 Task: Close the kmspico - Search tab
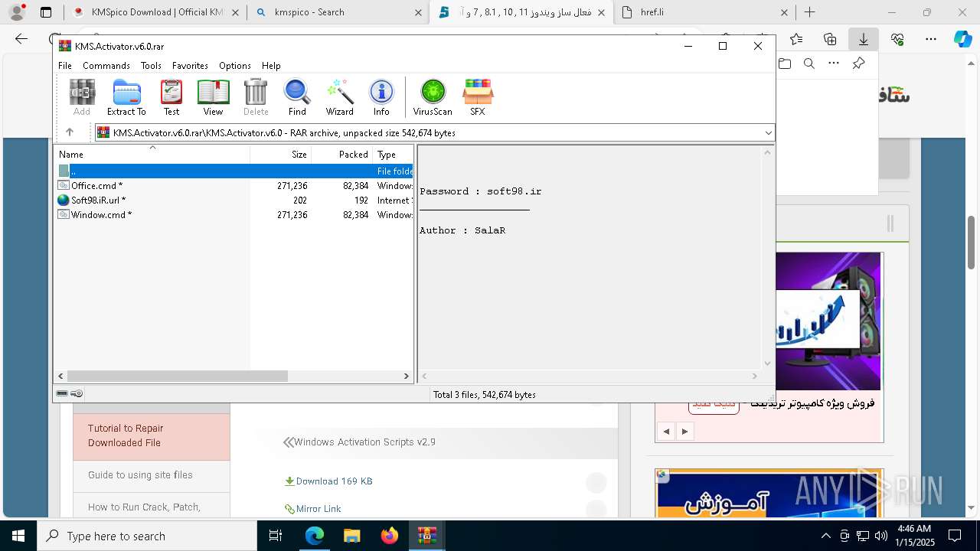pos(418,12)
